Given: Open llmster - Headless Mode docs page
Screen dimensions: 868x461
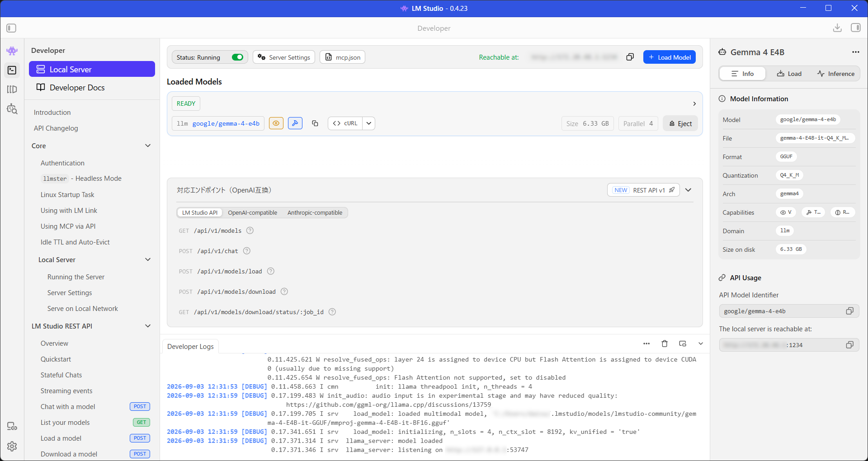Looking at the screenshot, I should point(81,179).
